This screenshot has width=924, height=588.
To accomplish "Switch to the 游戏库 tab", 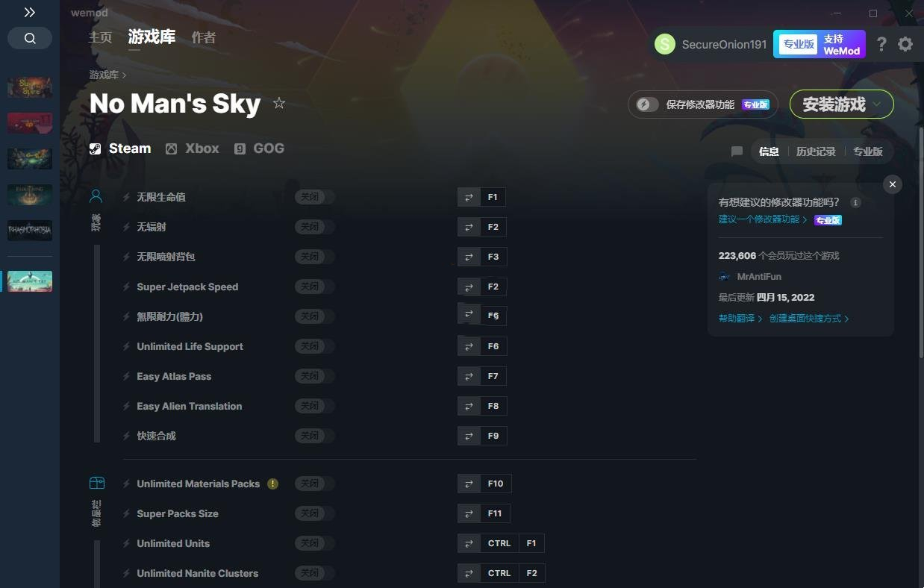I will click(x=152, y=37).
